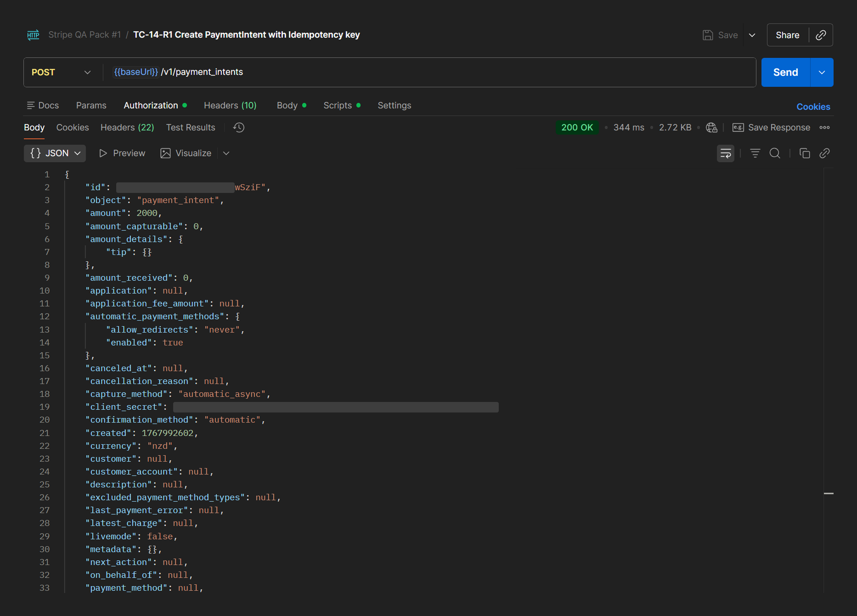
Task: Open the response history clock icon
Action: 239,127
